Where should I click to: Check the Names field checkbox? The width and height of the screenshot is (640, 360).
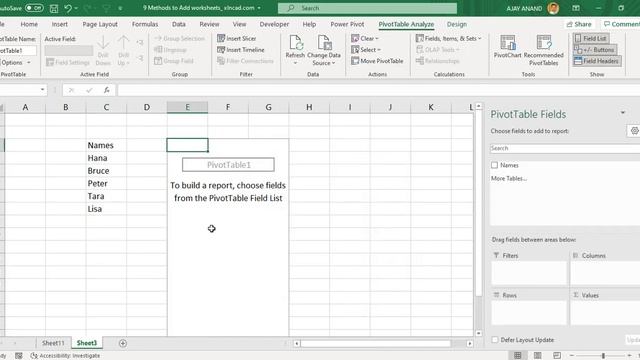click(x=495, y=165)
